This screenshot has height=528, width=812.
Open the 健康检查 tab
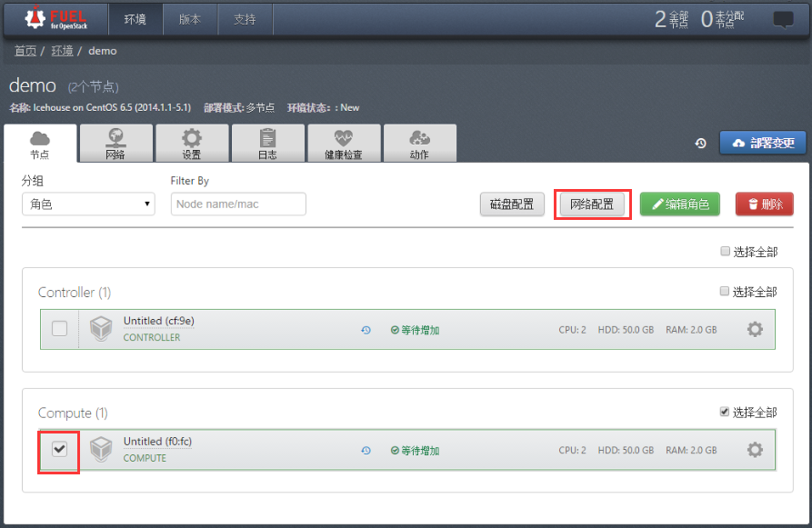[x=344, y=144]
